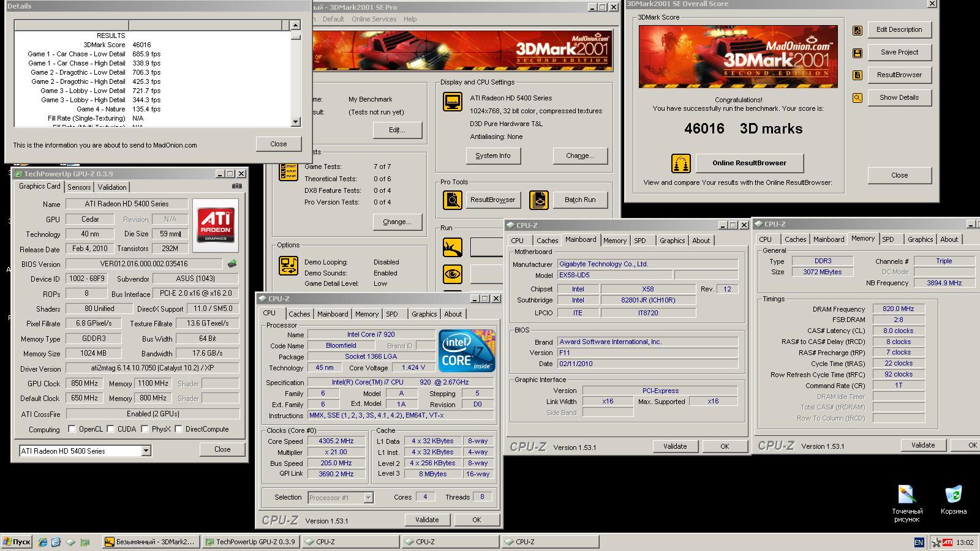Open the Online Services menu in 3DMark
Image resolution: width=980 pixels, height=551 pixels.
(x=374, y=19)
